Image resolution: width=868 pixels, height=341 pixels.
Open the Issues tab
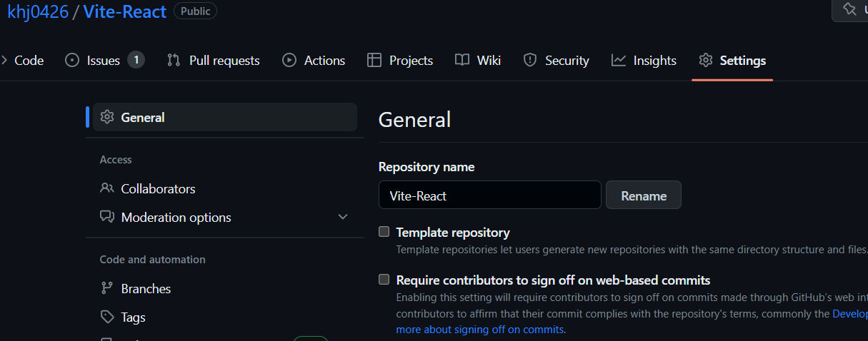[104, 61]
